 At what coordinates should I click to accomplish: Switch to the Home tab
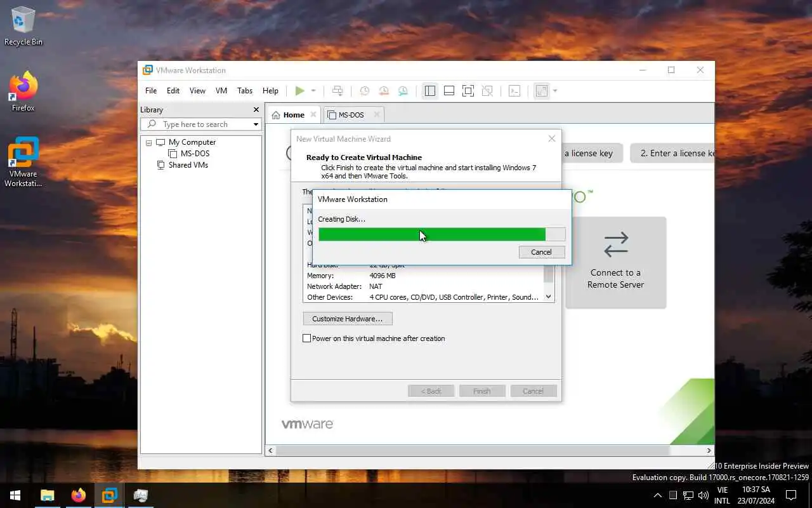[x=294, y=115]
